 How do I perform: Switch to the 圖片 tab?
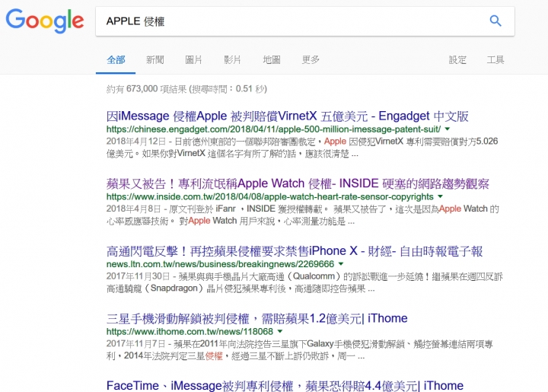pos(193,59)
